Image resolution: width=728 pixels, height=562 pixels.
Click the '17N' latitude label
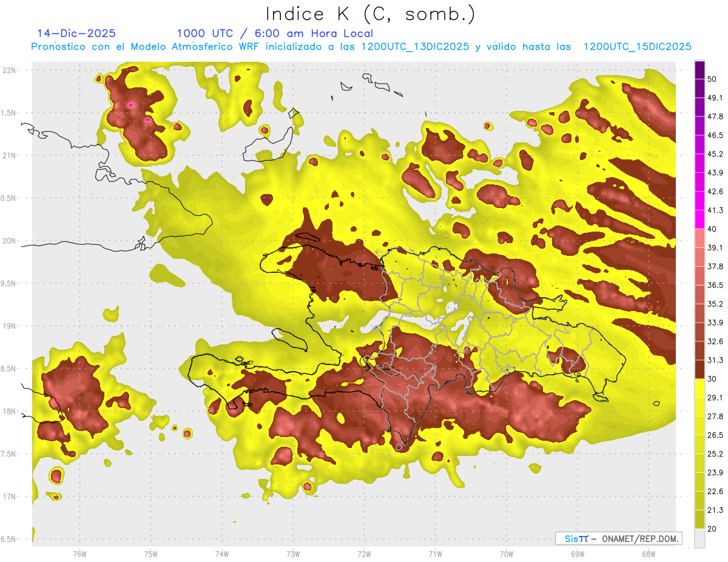click(x=10, y=497)
